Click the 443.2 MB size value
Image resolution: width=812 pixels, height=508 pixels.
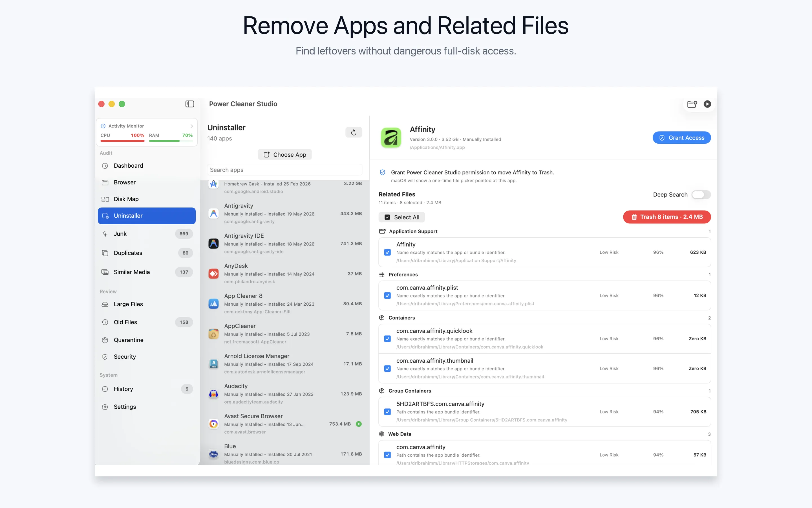point(351,213)
